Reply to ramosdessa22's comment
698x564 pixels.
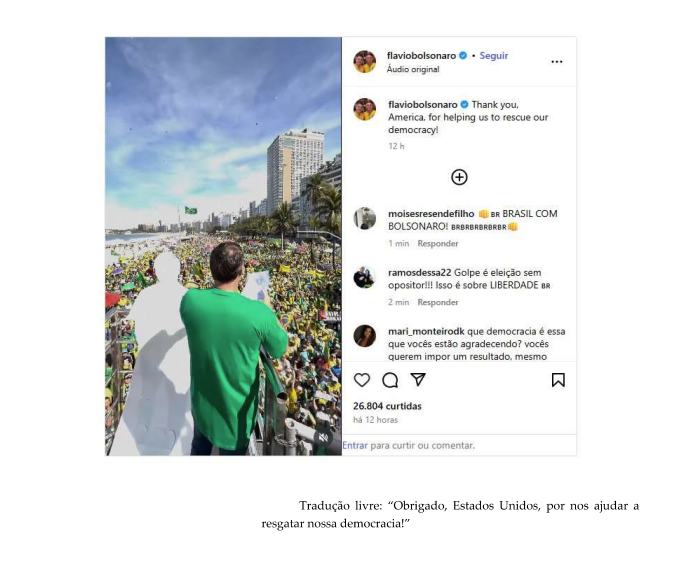coord(438,302)
